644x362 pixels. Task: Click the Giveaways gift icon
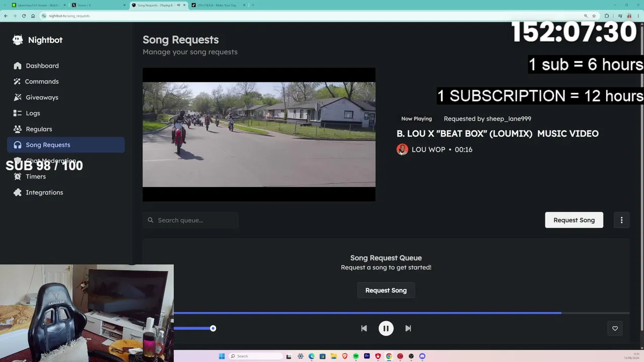18,98
